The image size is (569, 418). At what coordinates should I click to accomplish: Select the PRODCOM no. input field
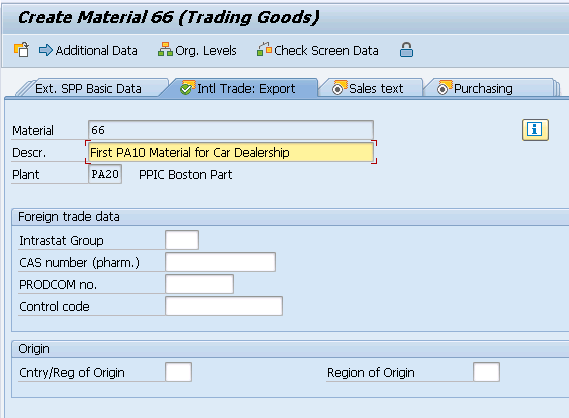coord(199,284)
